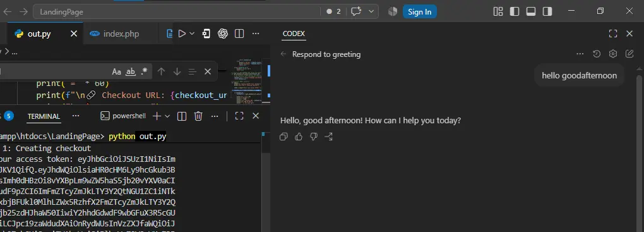Give thumbs up to Codex response
Viewport: 644px width, 232px height.
point(299,137)
